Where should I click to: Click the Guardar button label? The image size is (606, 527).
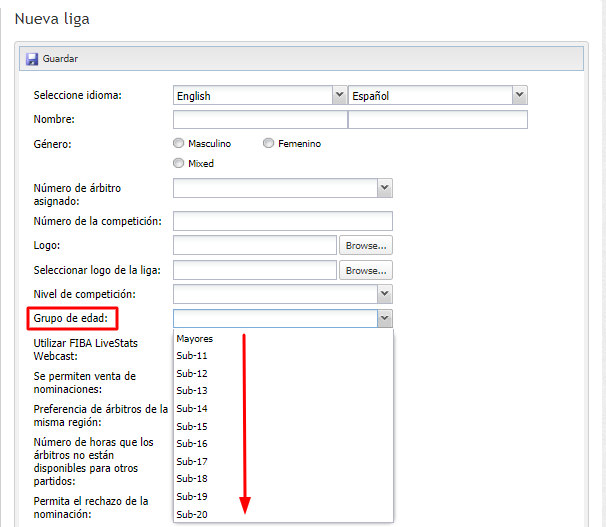coord(60,59)
